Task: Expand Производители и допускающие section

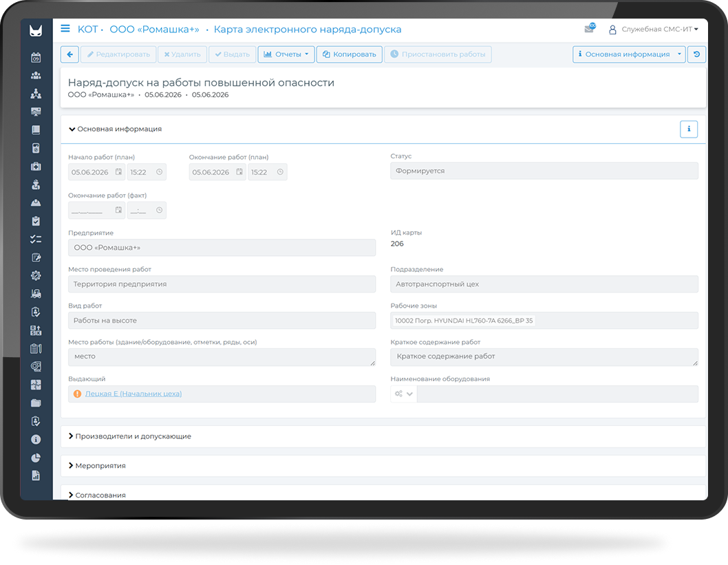Action: coord(129,436)
